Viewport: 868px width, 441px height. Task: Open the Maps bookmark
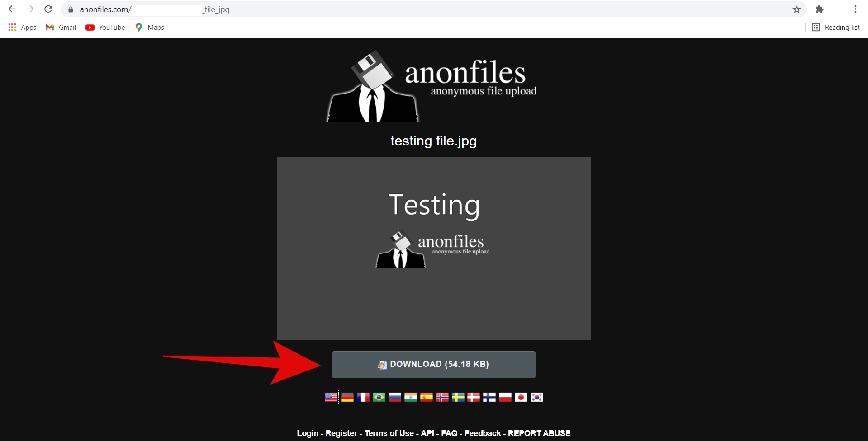[x=150, y=28]
